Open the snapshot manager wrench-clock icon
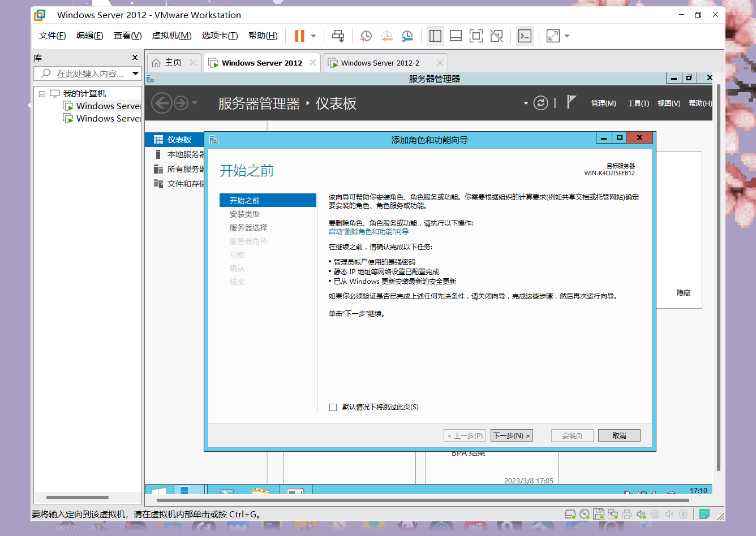The width and height of the screenshot is (756, 536). coord(407,36)
